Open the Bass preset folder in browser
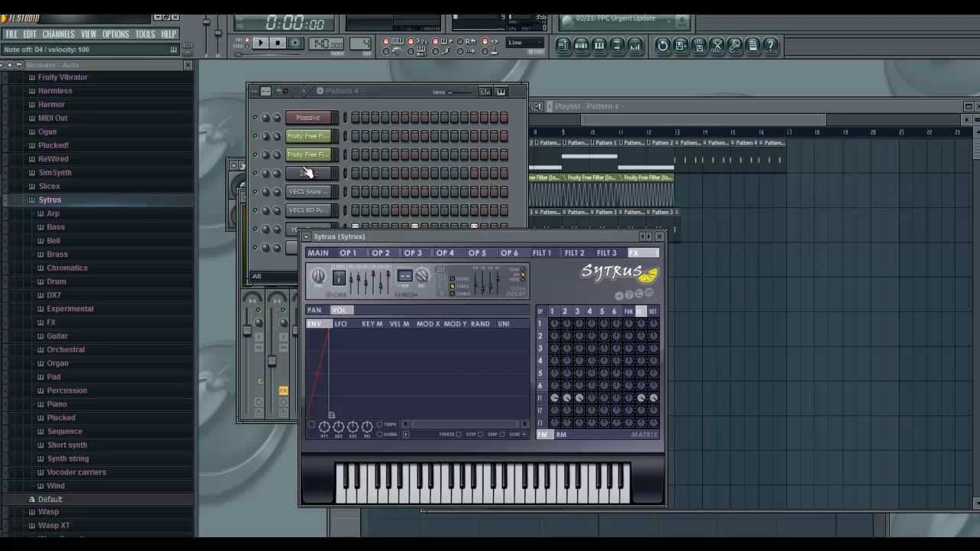 point(55,227)
